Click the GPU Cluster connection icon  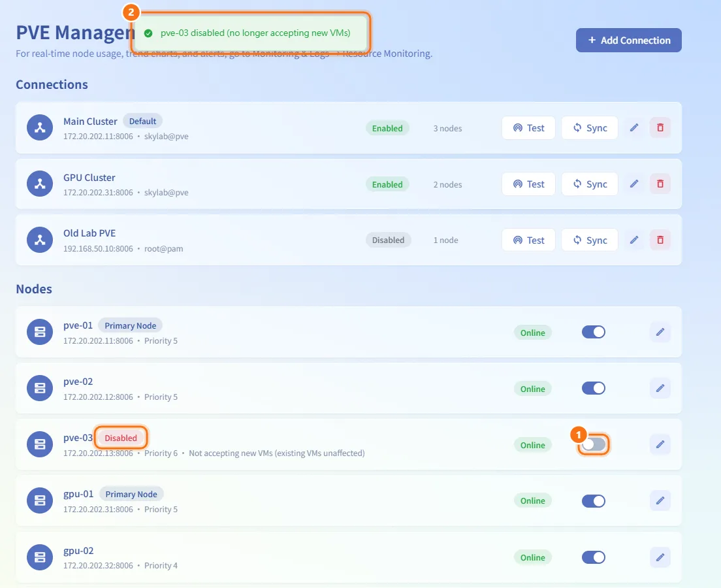point(40,184)
